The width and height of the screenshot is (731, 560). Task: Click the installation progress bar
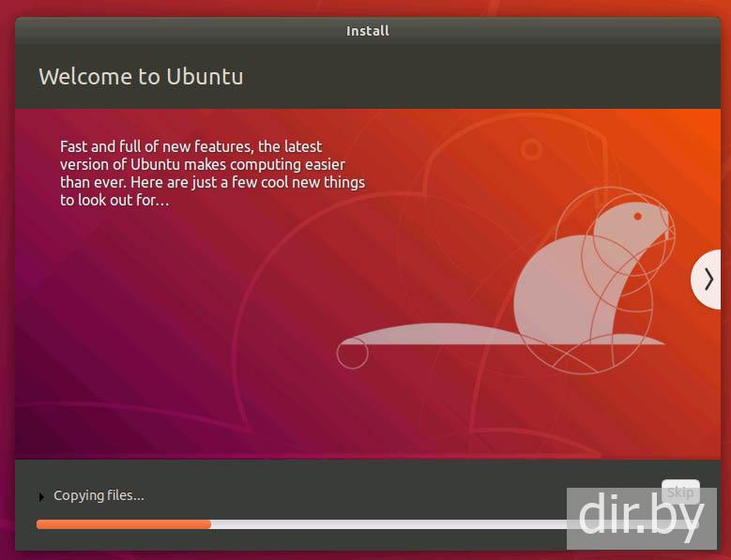(367, 524)
